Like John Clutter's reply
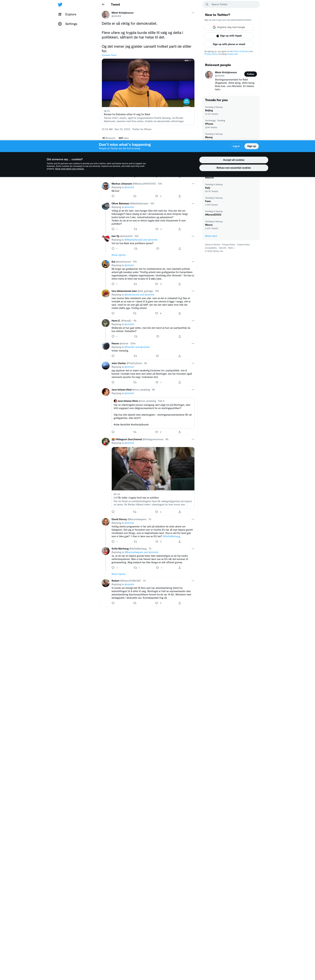315x980 pixels. point(157,382)
